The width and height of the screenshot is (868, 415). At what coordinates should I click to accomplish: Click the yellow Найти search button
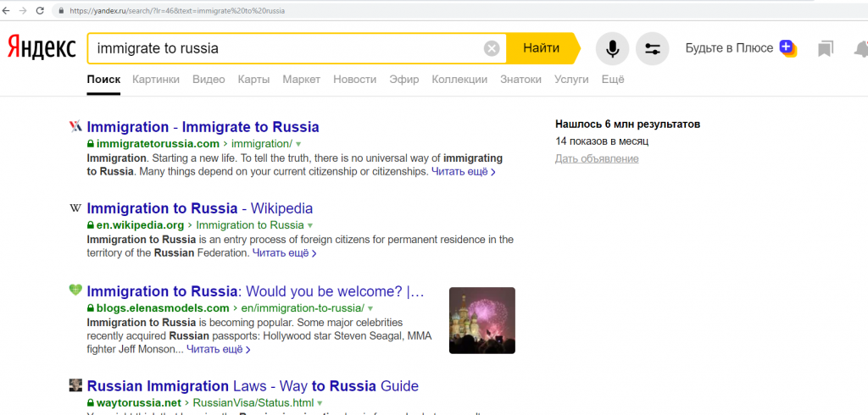542,48
